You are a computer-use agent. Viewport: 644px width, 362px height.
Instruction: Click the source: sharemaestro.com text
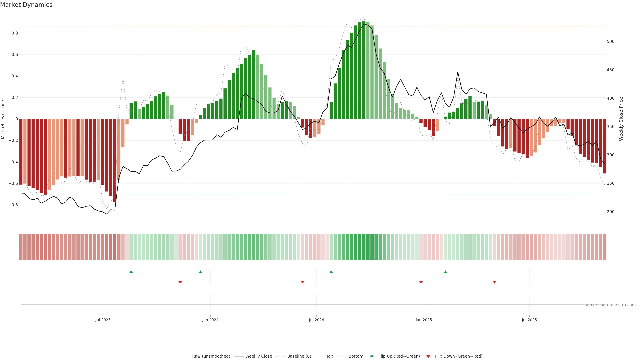tap(609, 305)
